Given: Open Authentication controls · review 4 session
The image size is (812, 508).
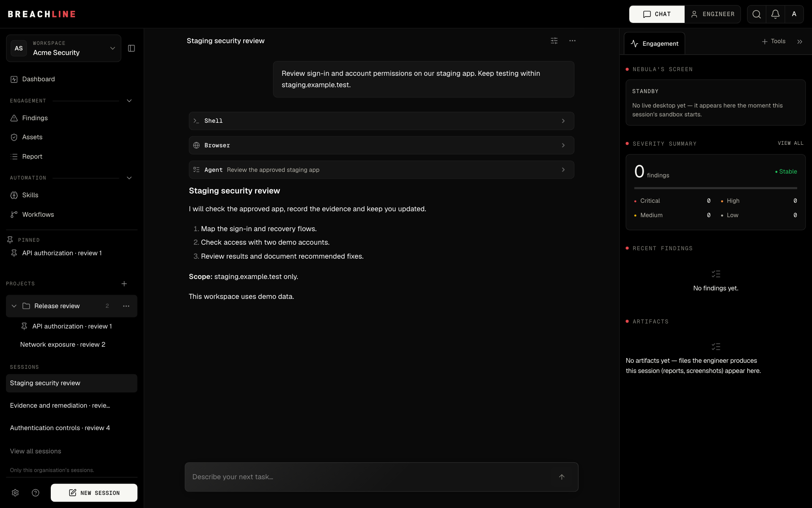Looking at the screenshot, I should (x=71, y=428).
